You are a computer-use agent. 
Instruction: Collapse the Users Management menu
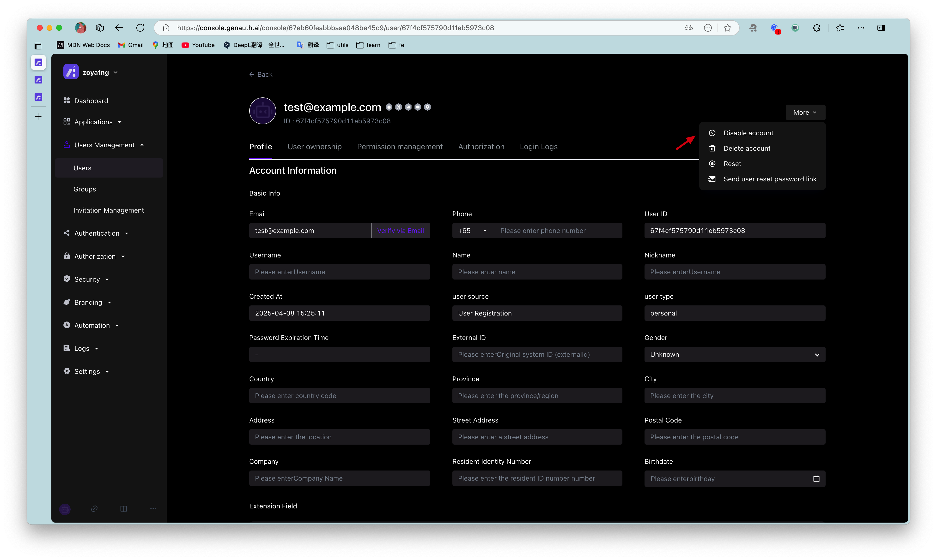[142, 145]
